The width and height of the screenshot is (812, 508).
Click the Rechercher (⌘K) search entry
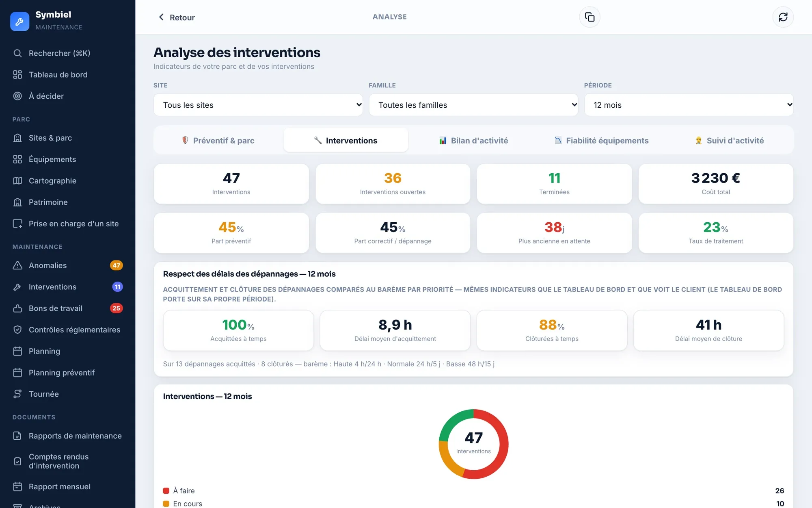tap(67, 53)
